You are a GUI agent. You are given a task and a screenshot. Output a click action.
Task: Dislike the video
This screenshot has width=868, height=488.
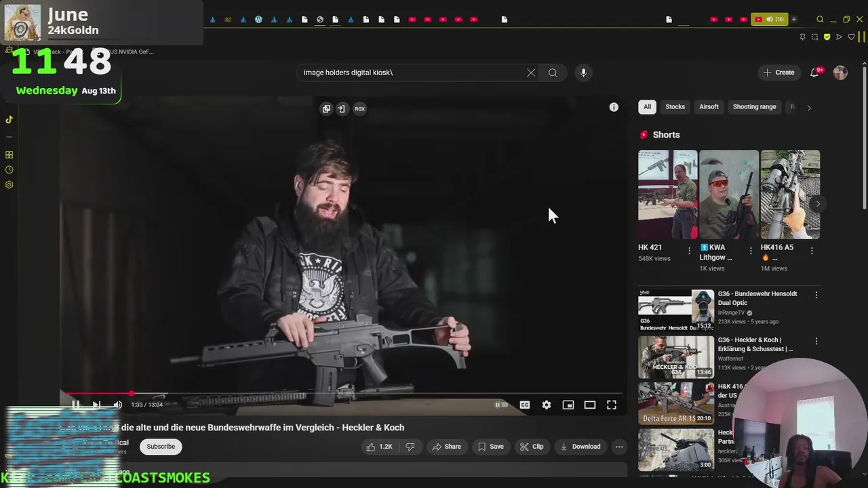pos(410,447)
